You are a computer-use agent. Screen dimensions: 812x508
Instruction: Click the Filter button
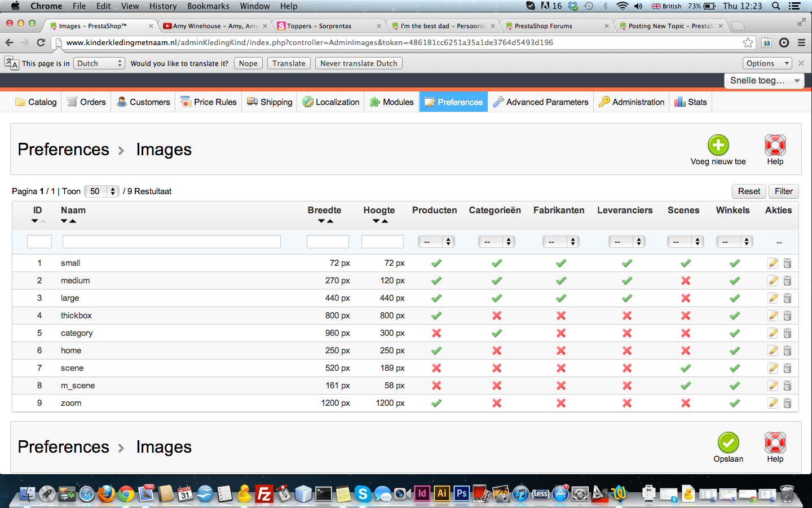[x=784, y=191]
